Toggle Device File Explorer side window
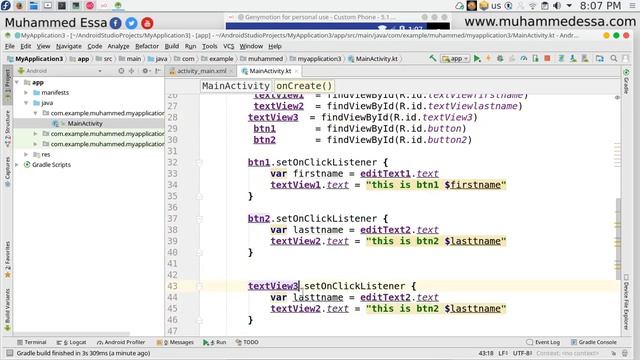Image resolution: width=640 pixels, height=360 pixels. click(x=626, y=302)
